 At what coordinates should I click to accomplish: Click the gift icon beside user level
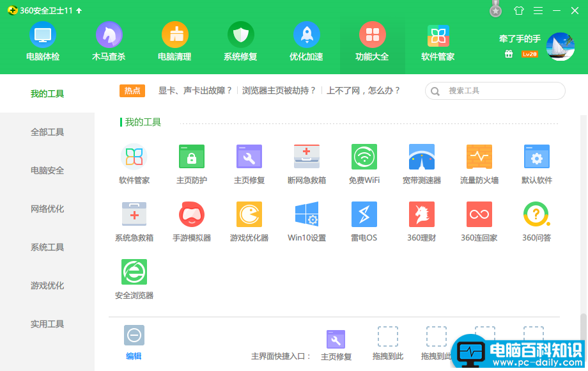pos(509,54)
